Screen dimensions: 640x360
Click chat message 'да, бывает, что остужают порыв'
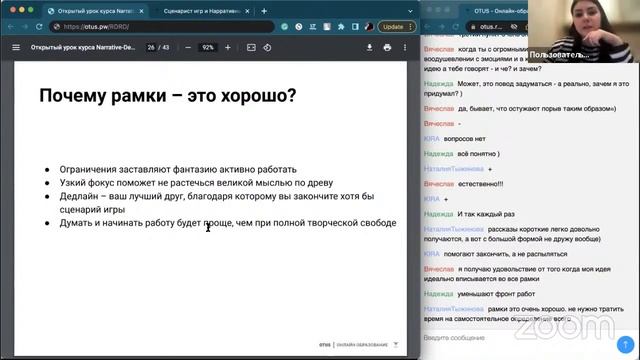[537, 109]
